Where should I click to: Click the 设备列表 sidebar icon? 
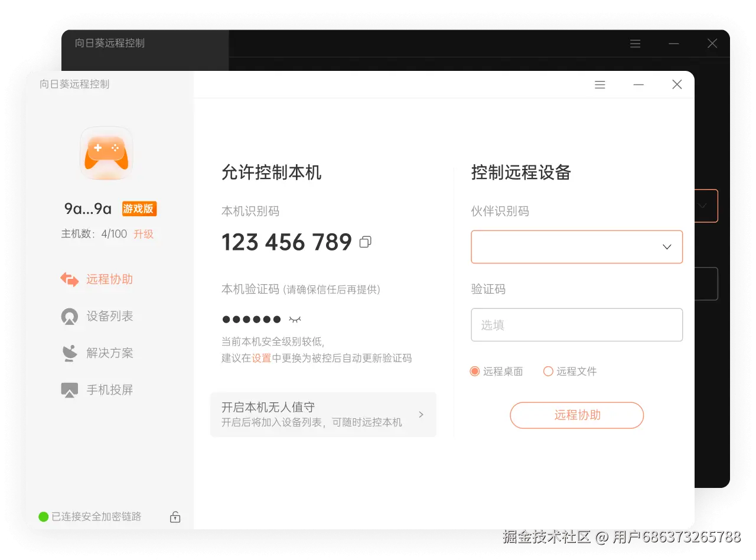tap(70, 317)
